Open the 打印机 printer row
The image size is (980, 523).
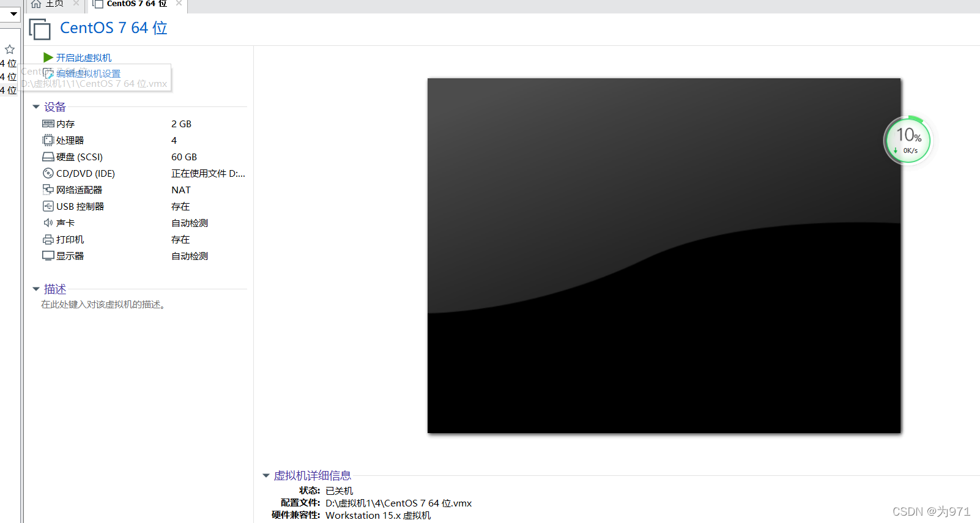pyautogui.click(x=144, y=239)
